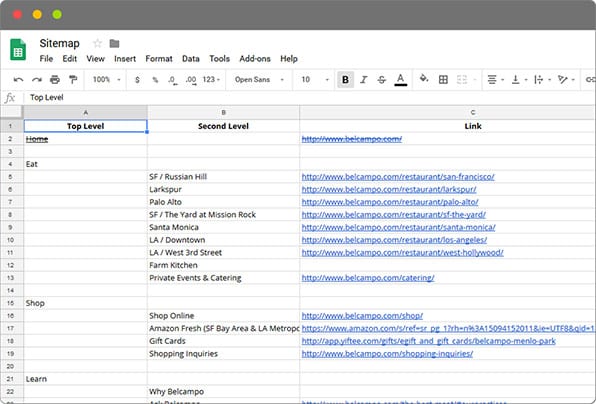The height and width of the screenshot is (404, 596).
Task: Select the Second Level header cell
Action: pyautogui.click(x=224, y=126)
